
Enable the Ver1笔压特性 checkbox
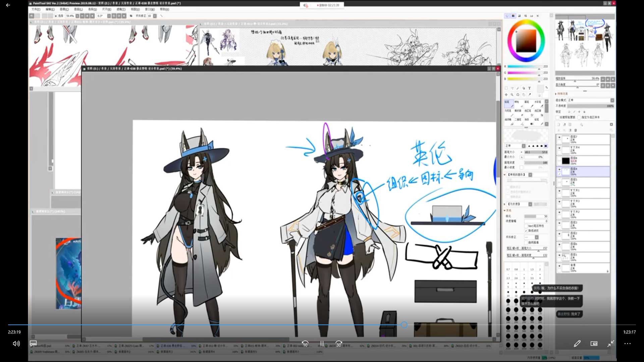pos(526,226)
